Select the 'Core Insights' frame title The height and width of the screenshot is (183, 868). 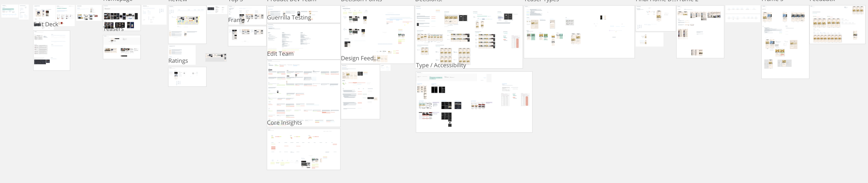pyautogui.click(x=284, y=123)
